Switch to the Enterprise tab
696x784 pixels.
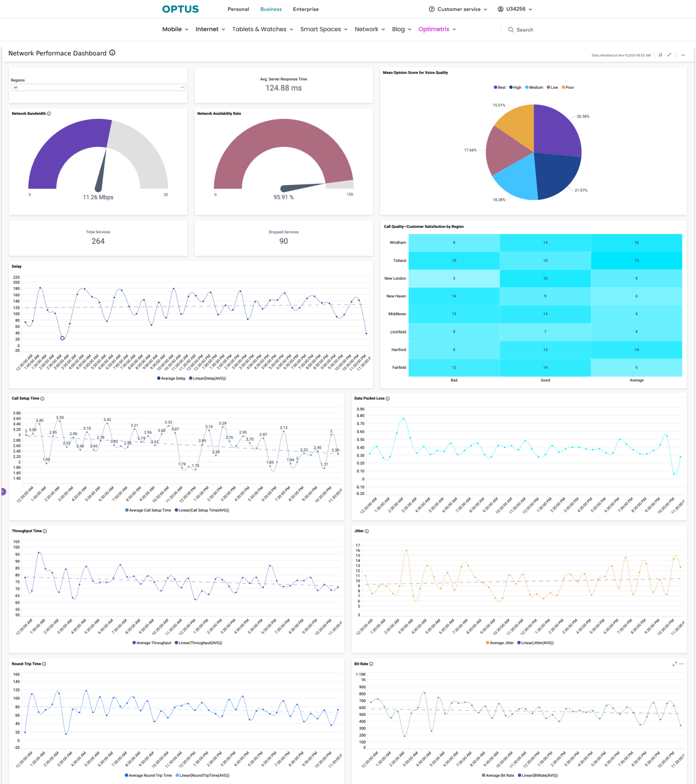click(305, 9)
